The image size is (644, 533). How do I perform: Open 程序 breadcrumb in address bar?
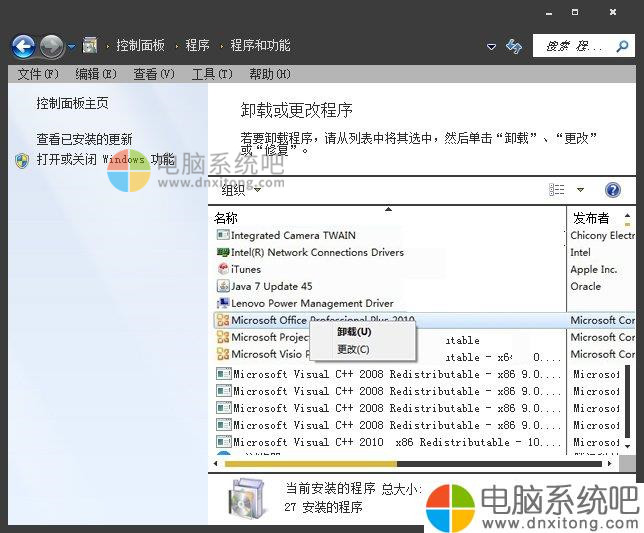[x=197, y=45]
